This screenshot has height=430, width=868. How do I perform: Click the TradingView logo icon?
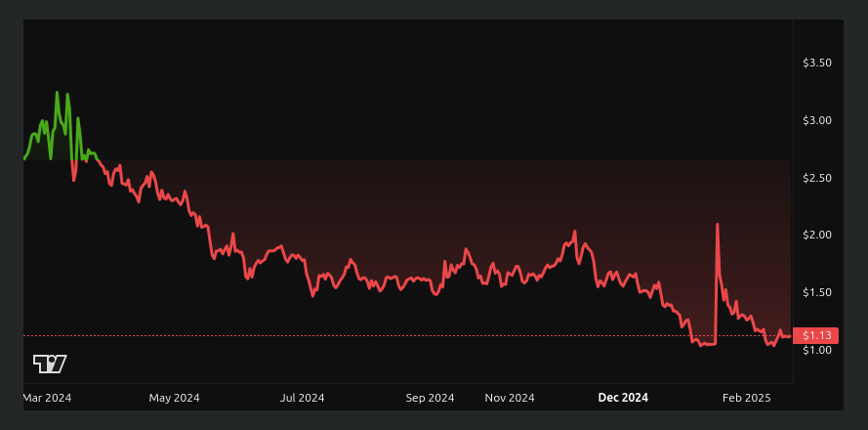(49, 365)
